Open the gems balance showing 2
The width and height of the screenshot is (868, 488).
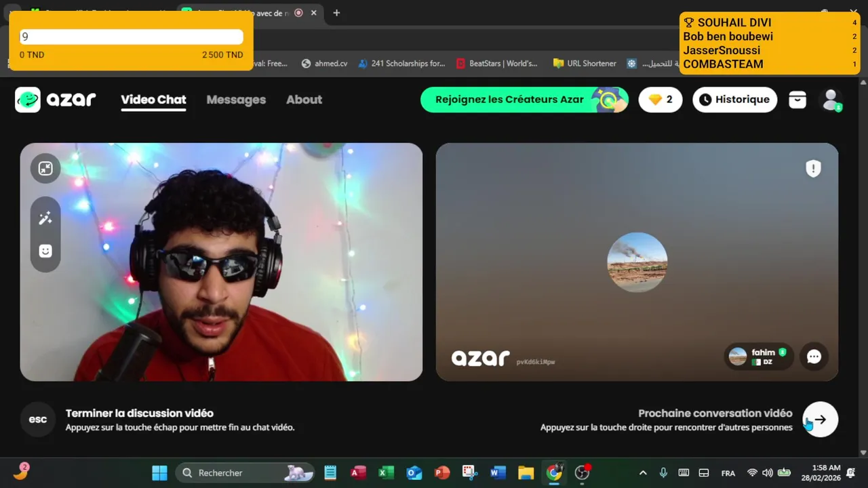[660, 100]
